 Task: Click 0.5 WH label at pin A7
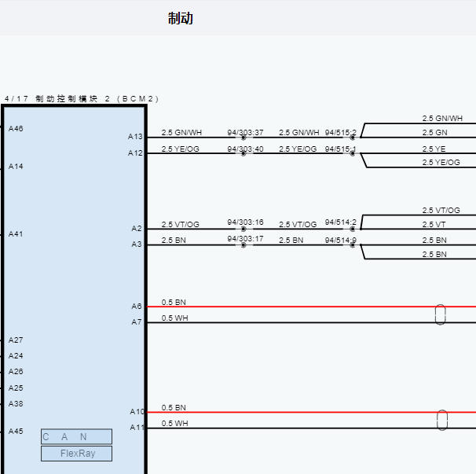click(x=175, y=318)
